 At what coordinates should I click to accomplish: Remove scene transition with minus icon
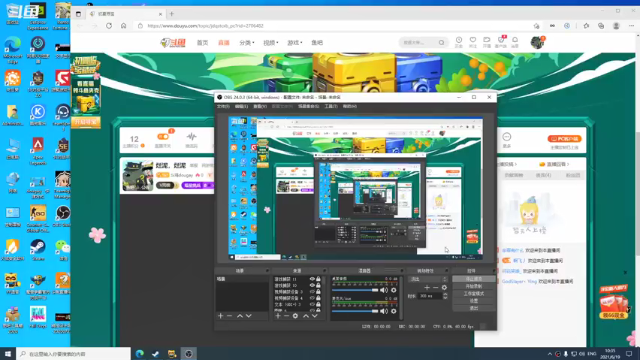pyautogui.click(x=436, y=288)
